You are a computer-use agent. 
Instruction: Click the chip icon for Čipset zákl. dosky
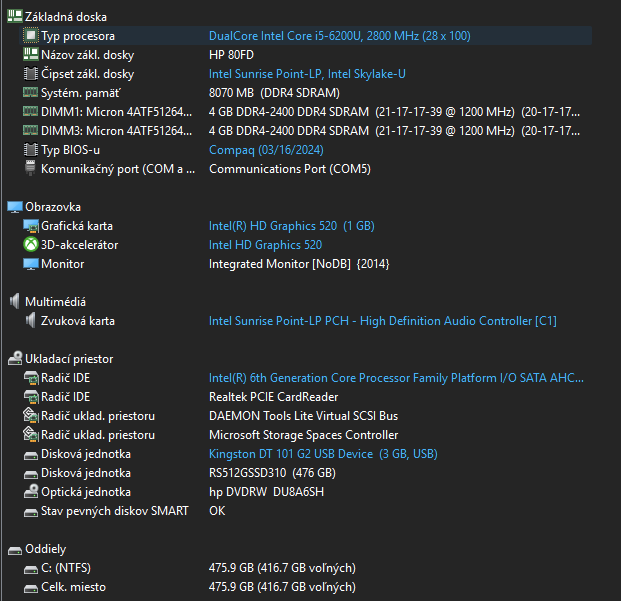tap(30, 74)
